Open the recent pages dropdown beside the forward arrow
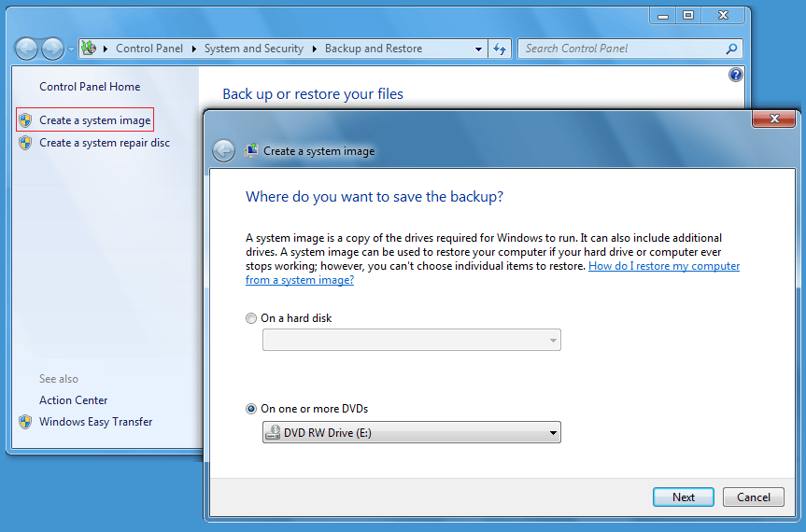806x532 pixels. 72,49
